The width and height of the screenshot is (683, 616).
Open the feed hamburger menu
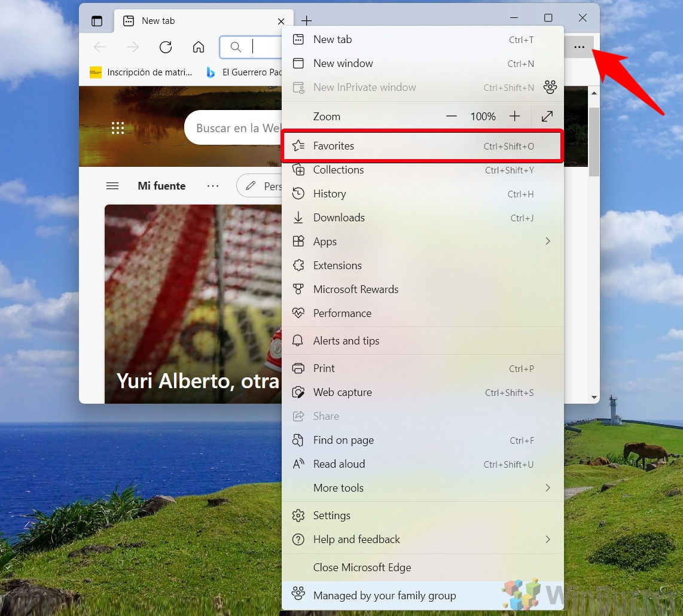point(112,186)
